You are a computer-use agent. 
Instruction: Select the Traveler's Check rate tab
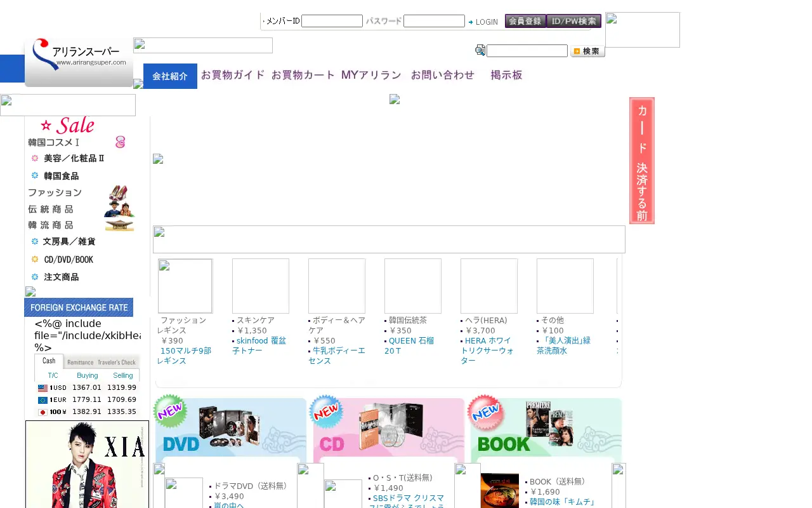click(117, 362)
